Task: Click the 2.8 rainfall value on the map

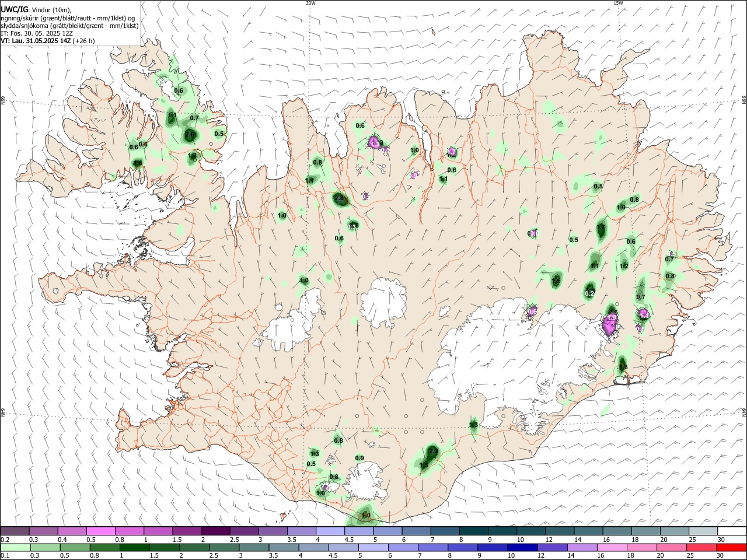Action: click(339, 198)
